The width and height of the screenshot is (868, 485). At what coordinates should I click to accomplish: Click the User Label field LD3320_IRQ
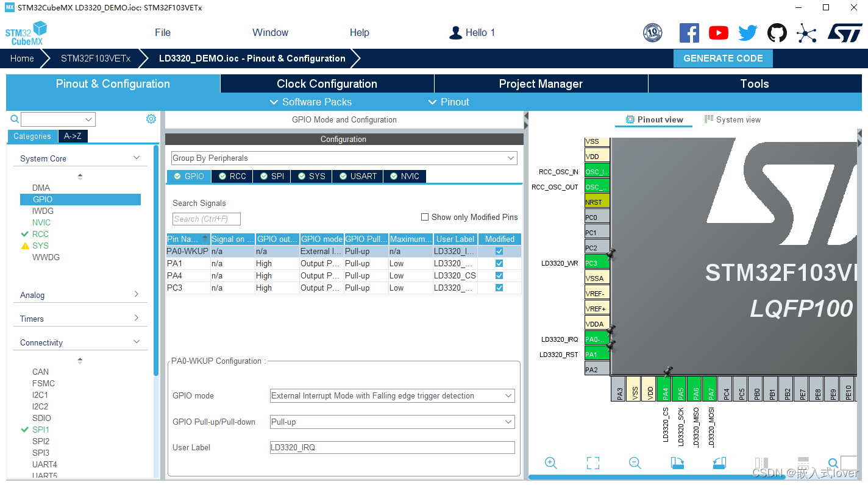392,447
